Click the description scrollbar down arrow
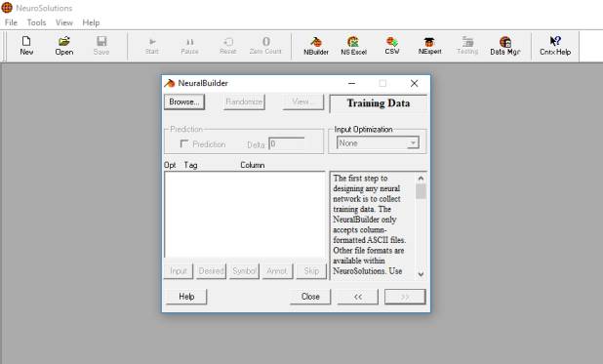This screenshot has height=364, width=603. pyautogui.click(x=421, y=274)
